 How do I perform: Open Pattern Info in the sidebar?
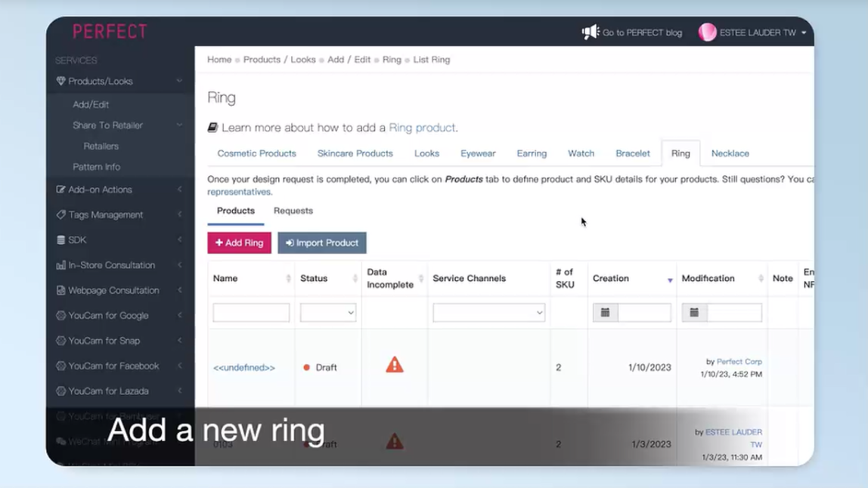96,166
